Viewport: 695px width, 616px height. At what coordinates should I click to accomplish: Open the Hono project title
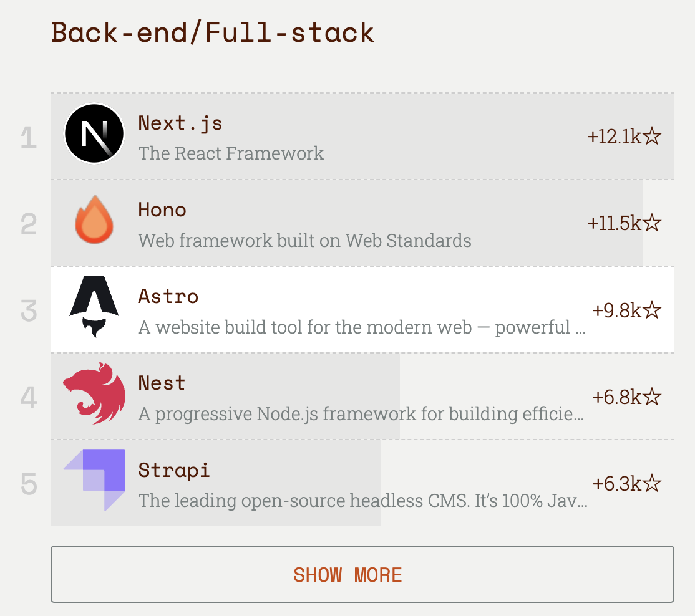click(162, 210)
